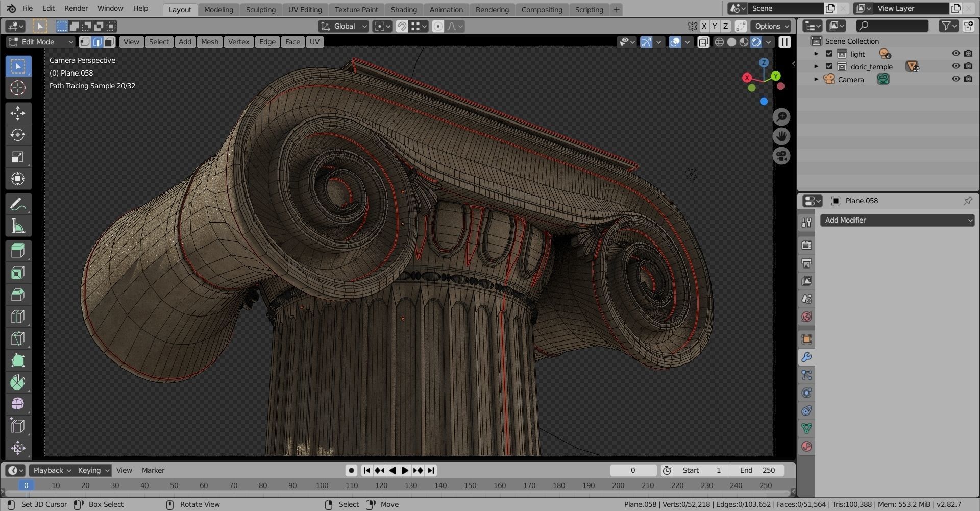The image size is (980, 511).
Task: Open the Edit Mode dropdown
Action: click(40, 42)
